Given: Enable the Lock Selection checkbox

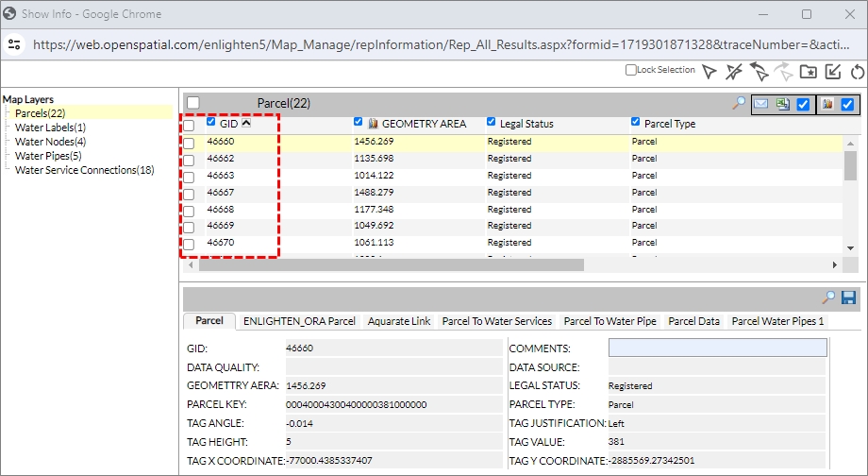Looking at the screenshot, I should (631, 70).
